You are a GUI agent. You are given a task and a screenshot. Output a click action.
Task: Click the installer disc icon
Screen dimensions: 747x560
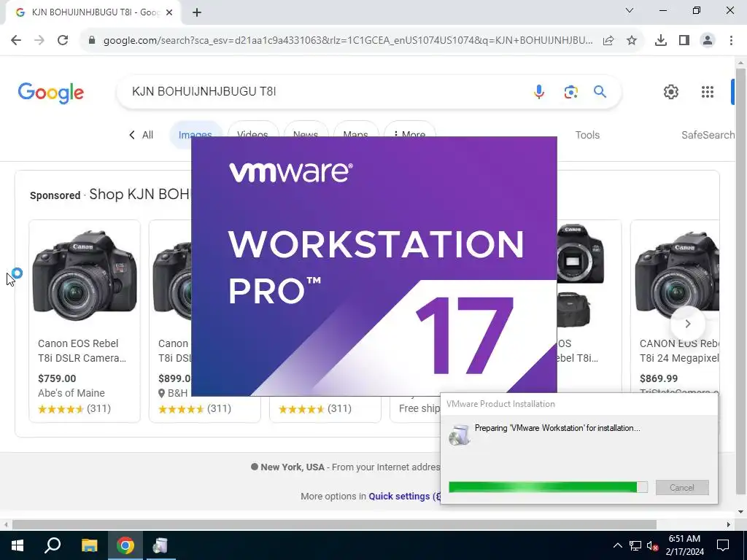[460, 435]
